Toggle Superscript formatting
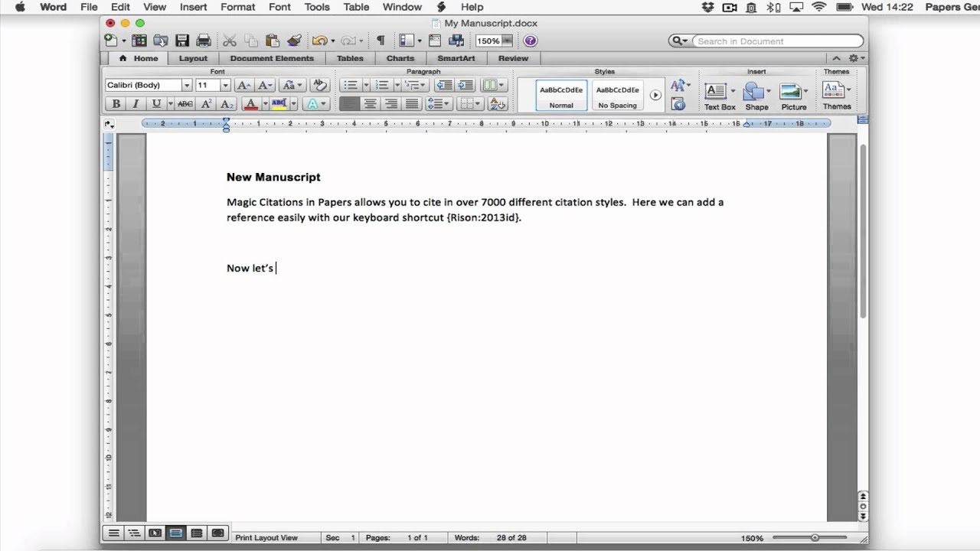This screenshot has height=551, width=980. click(x=207, y=104)
